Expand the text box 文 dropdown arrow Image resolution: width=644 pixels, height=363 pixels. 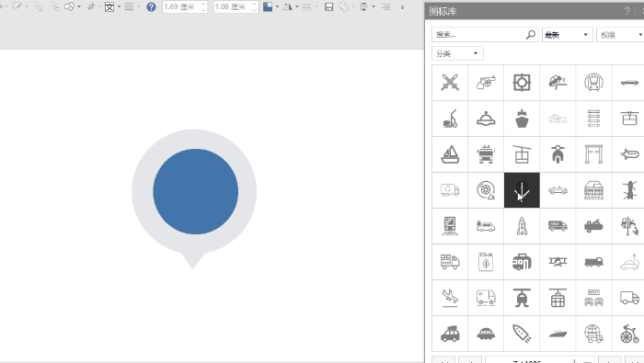tap(119, 7)
